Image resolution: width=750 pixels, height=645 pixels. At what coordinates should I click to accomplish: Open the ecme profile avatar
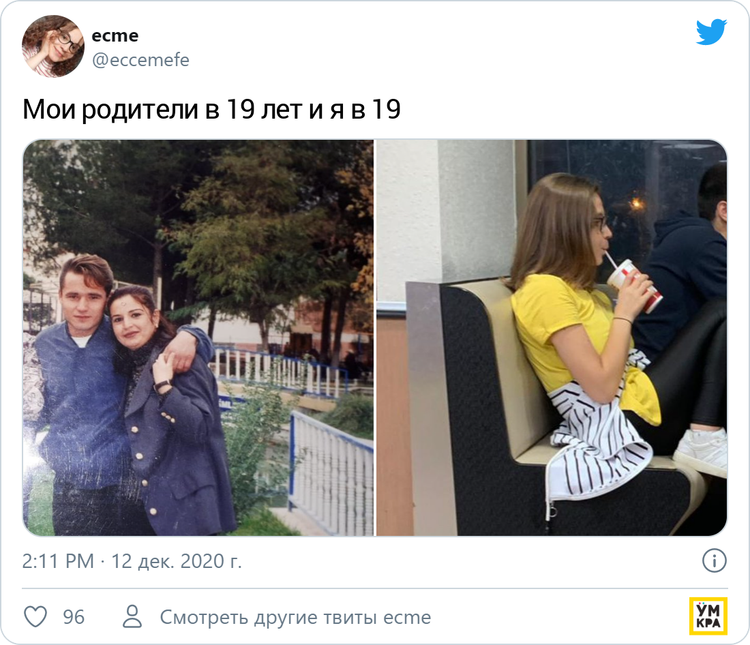click(53, 46)
